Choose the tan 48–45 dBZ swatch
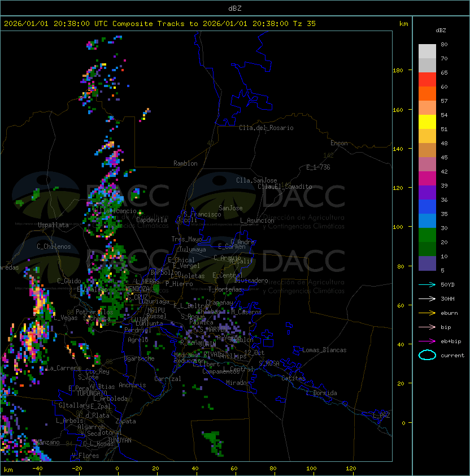 pyautogui.click(x=427, y=150)
